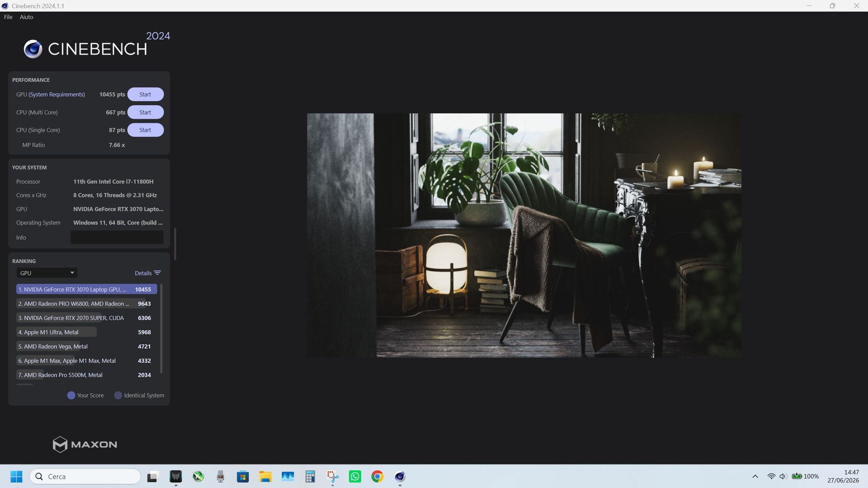Click the Identical System legend swatch

pos(118,395)
